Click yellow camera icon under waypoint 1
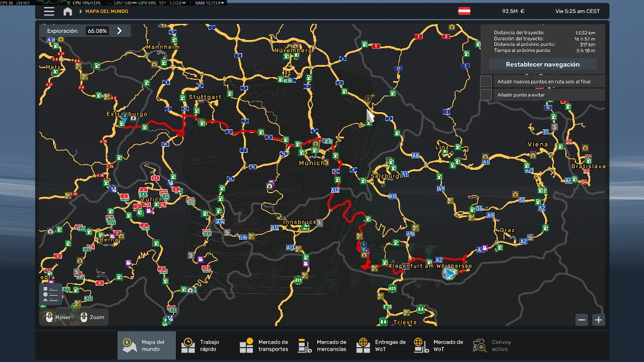644x362 pixels. point(364,255)
